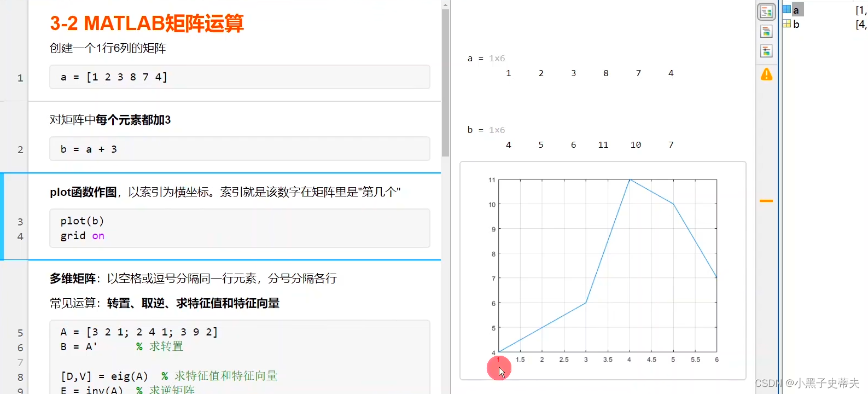Click text 常见运算：转置、取逆

coord(165,303)
